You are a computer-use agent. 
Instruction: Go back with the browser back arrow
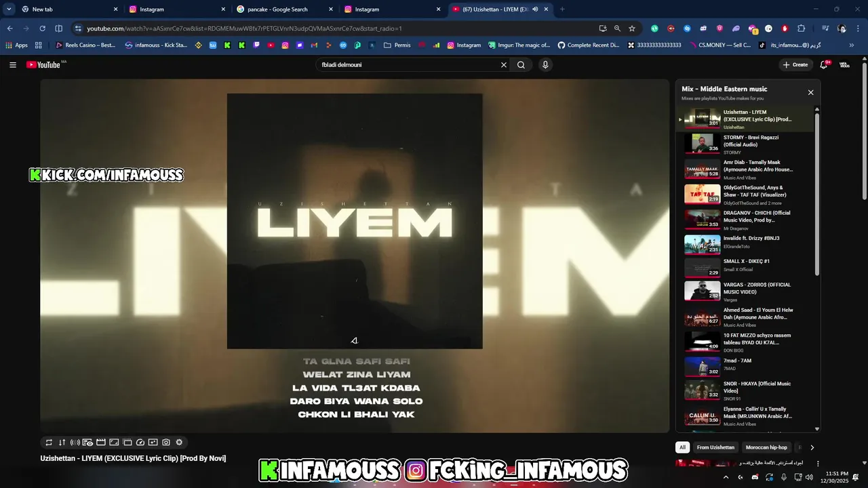tap(9, 28)
